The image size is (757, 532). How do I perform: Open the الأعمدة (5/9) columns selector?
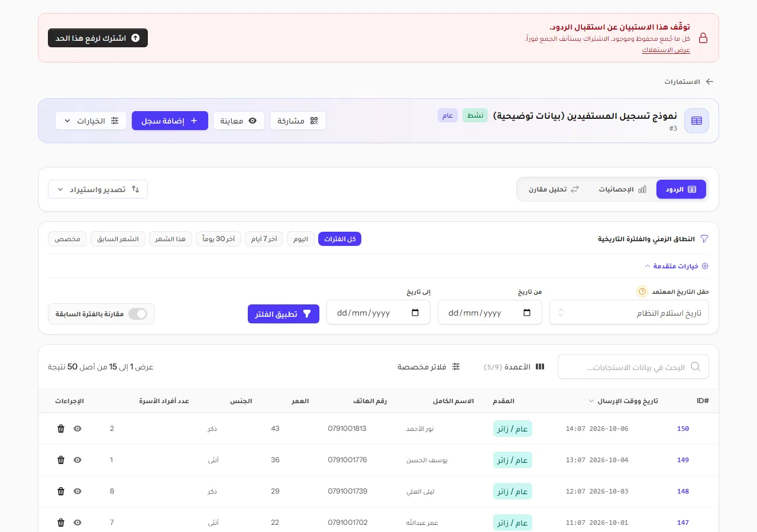514,367
